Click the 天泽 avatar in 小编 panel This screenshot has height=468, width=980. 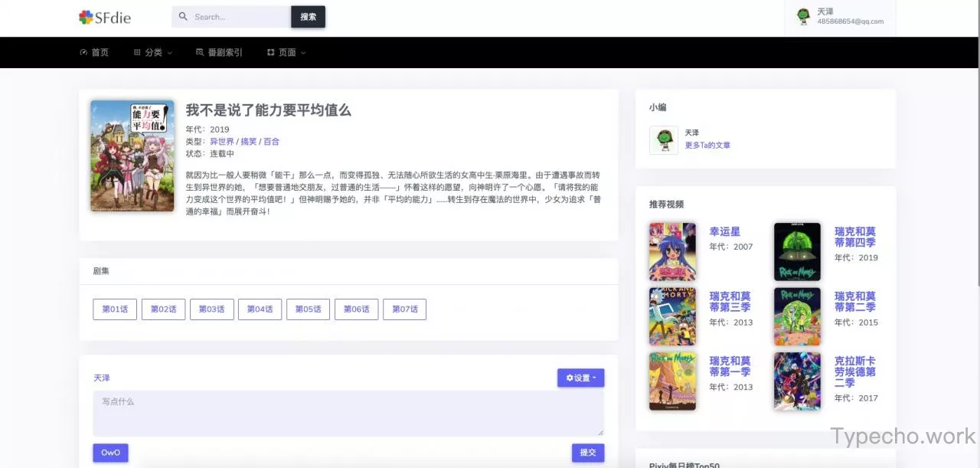point(663,139)
